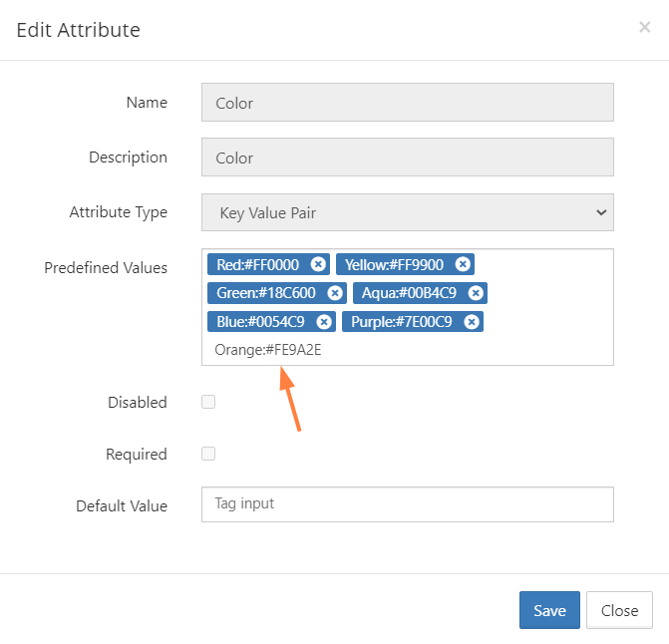The height and width of the screenshot is (644, 669).
Task: Select the Red:#FF0000 tag label
Action: point(258,264)
